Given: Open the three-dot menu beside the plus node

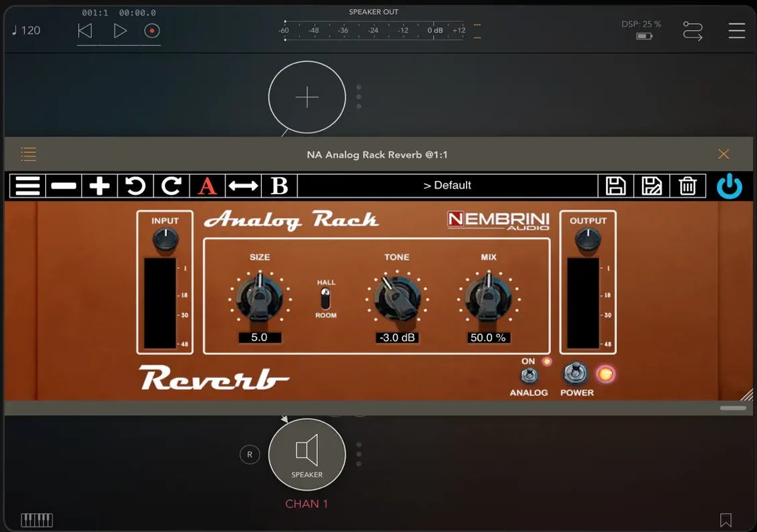Looking at the screenshot, I should pyautogui.click(x=358, y=97).
